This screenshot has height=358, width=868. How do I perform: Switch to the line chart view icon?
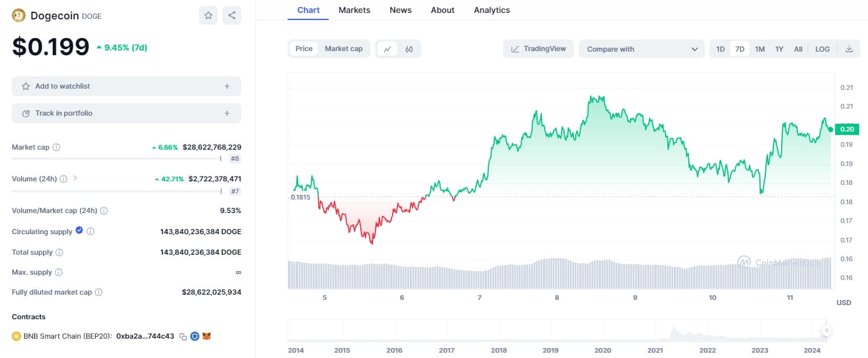(387, 49)
